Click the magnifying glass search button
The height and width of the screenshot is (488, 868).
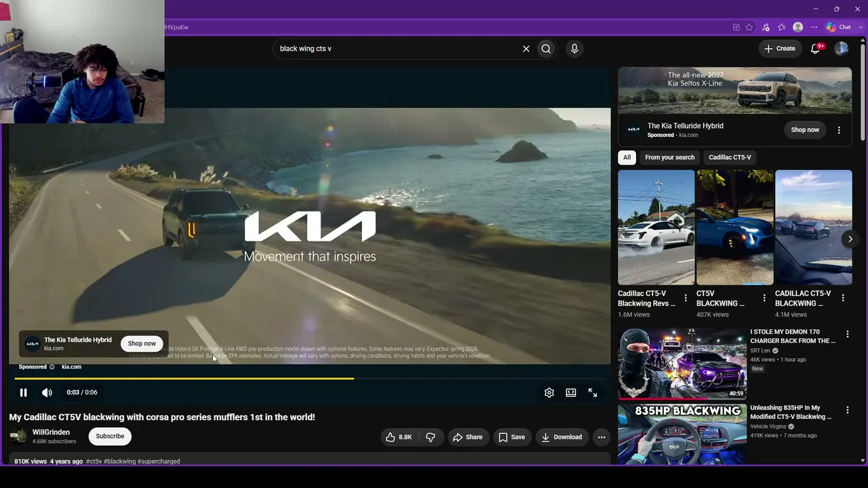click(546, 49)
